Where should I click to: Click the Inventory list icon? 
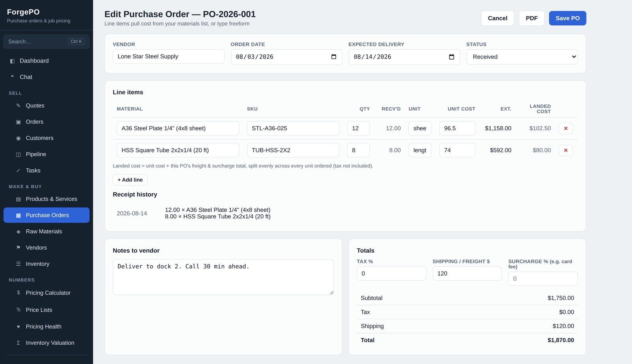pos(18,264)
